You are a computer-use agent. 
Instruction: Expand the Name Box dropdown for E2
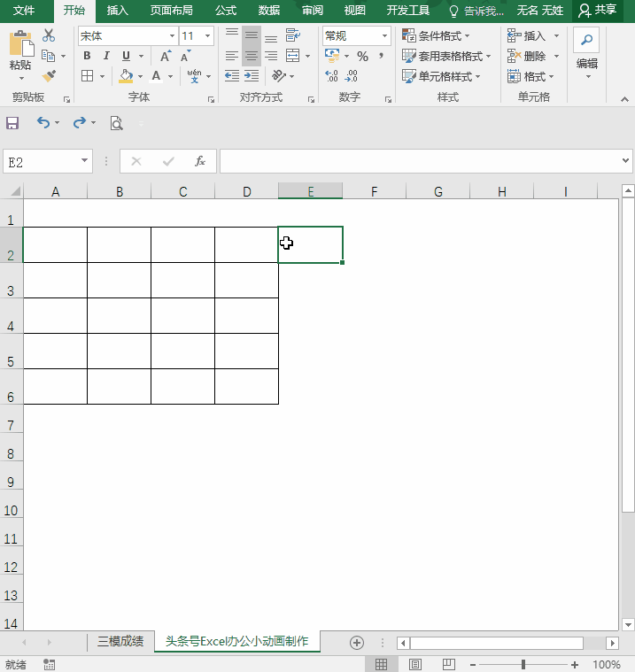85,161
